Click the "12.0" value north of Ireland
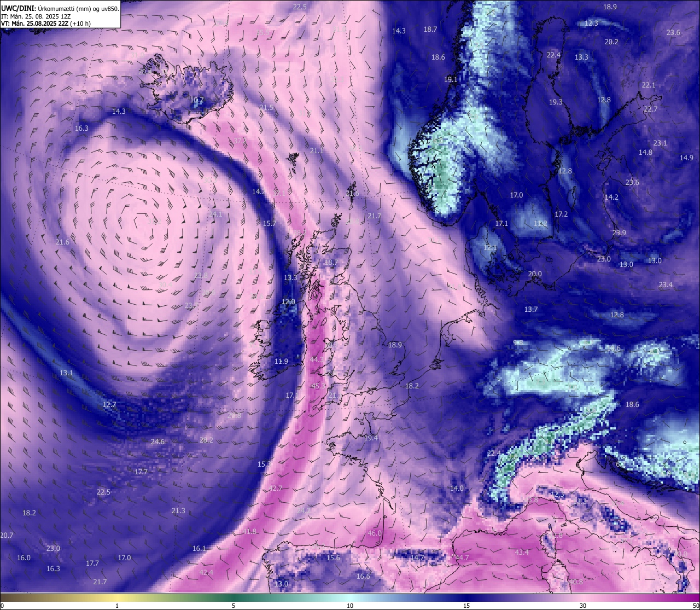Viewport: 700px width, 610px height. (288, 301)
